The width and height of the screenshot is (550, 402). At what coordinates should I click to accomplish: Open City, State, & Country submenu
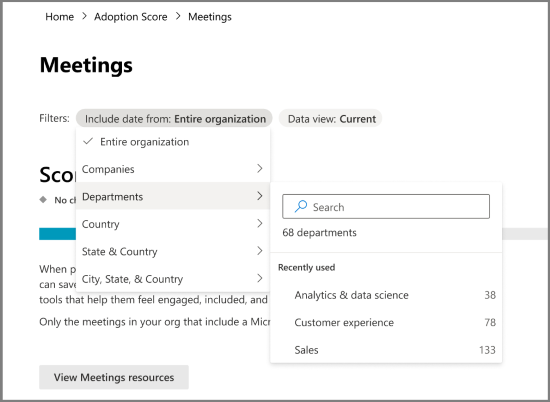173,279
